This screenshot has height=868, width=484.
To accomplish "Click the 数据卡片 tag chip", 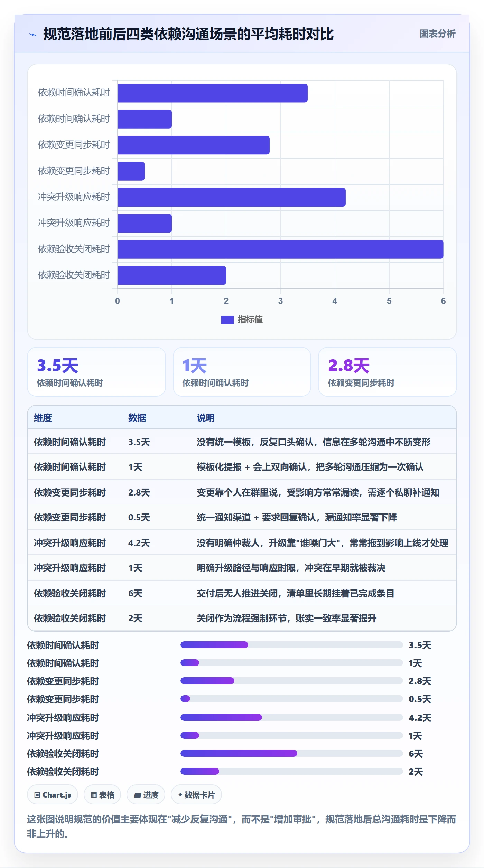I will click(196, 795).
